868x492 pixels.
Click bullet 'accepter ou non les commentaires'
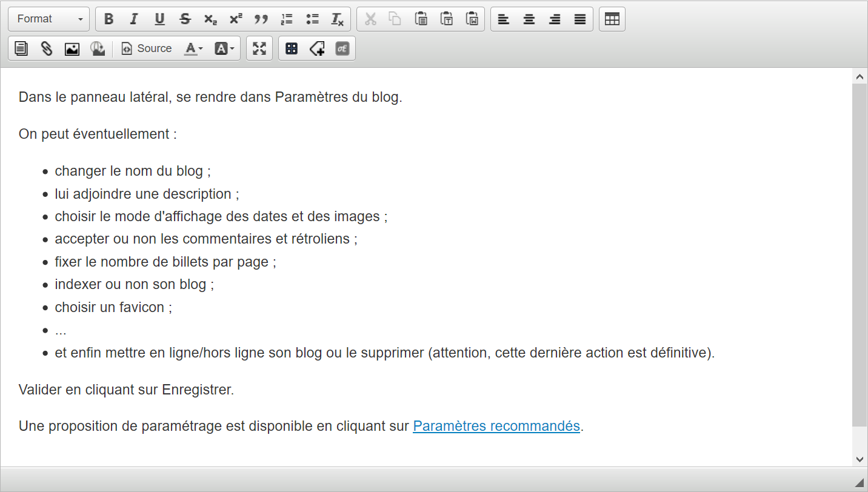[206, 239]
